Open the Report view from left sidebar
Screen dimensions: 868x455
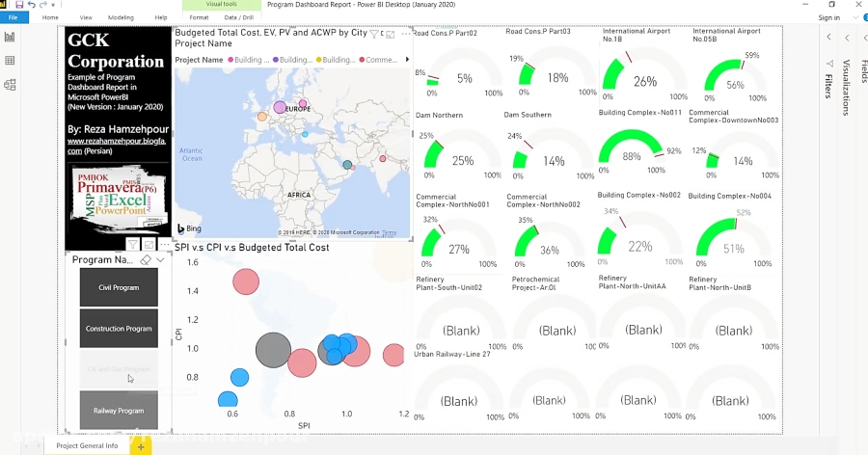[10, 38]
